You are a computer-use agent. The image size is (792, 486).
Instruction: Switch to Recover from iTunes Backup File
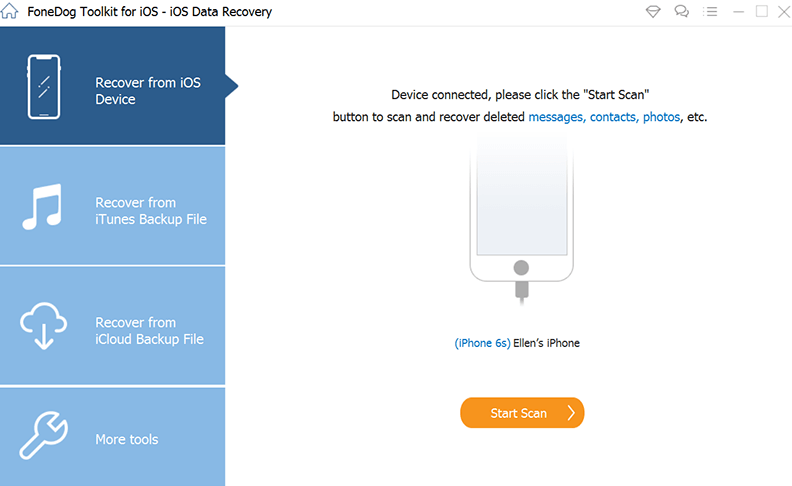click(x=150, y=210)
